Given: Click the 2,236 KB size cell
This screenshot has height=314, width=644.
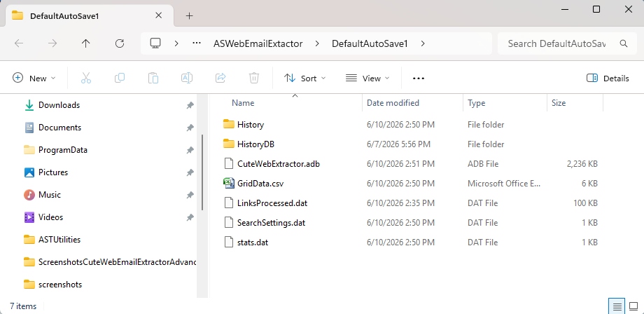Looking at the screenshot, I should pos(582,163).
